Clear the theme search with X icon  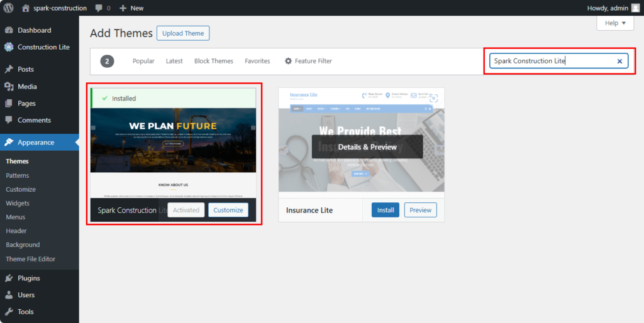point(619,61)
